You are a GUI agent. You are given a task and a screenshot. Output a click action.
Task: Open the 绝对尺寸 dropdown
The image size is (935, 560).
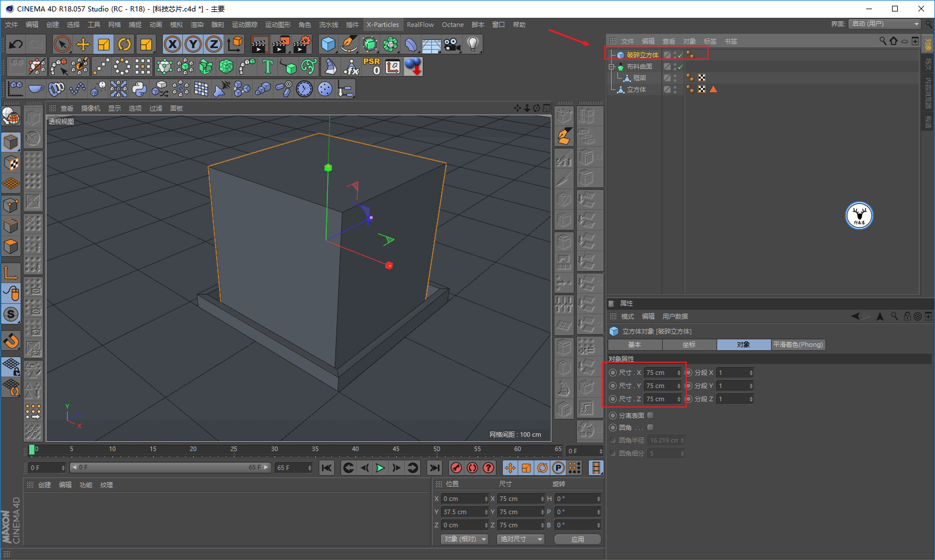(x=521, y=539)
